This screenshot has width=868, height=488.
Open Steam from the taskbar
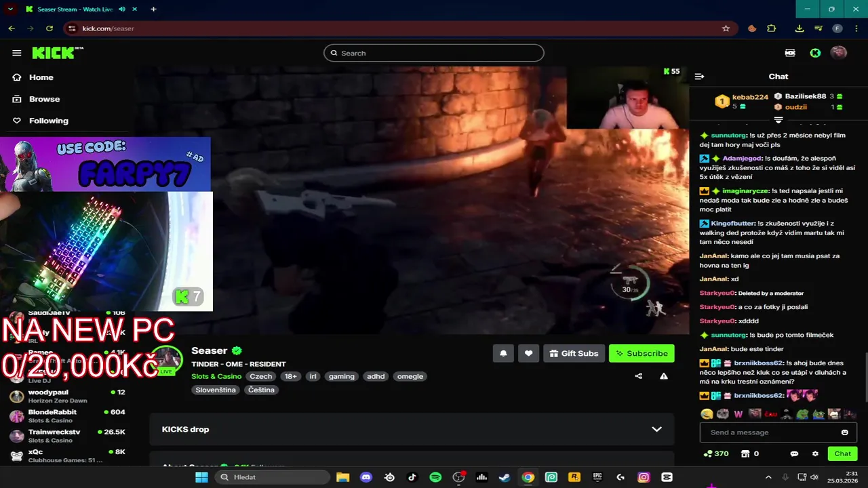click(505, 477)
